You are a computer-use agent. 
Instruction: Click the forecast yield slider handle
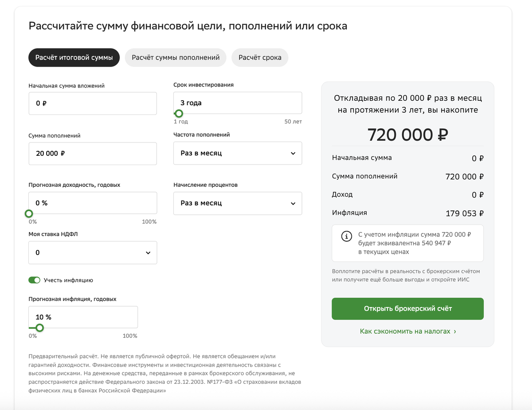pos(29,214)
